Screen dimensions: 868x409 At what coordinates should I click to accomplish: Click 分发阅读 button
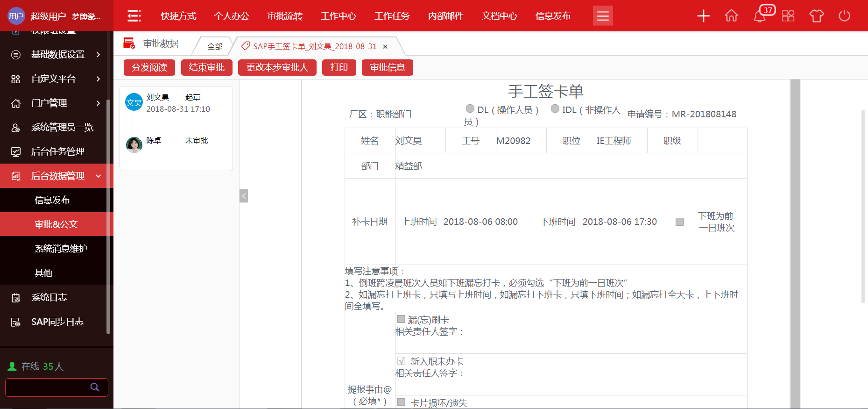[149, 67]
